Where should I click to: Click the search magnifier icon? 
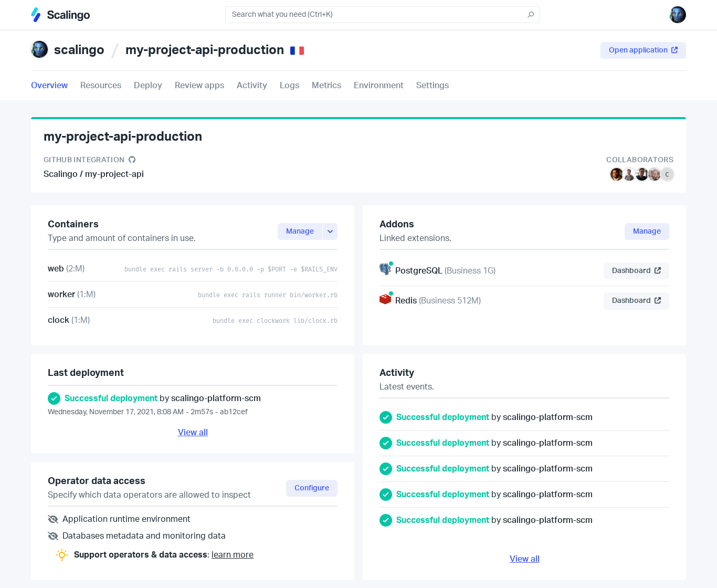[531, 15]
